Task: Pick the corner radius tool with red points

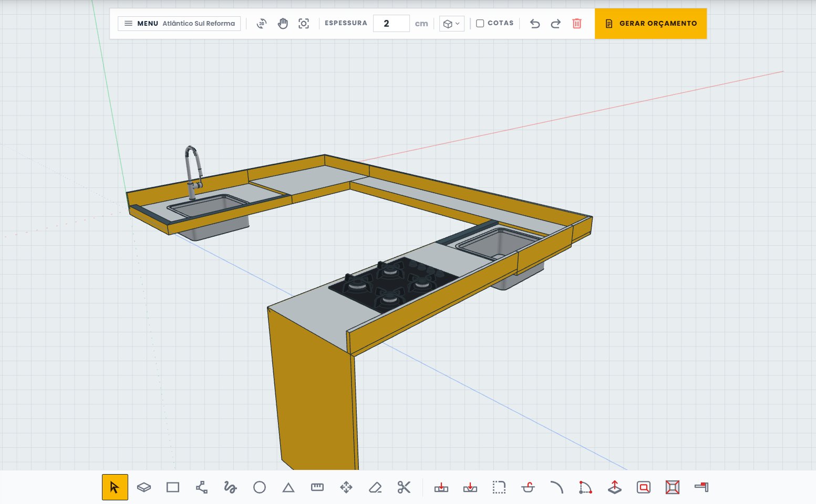Action: (585, 487)
